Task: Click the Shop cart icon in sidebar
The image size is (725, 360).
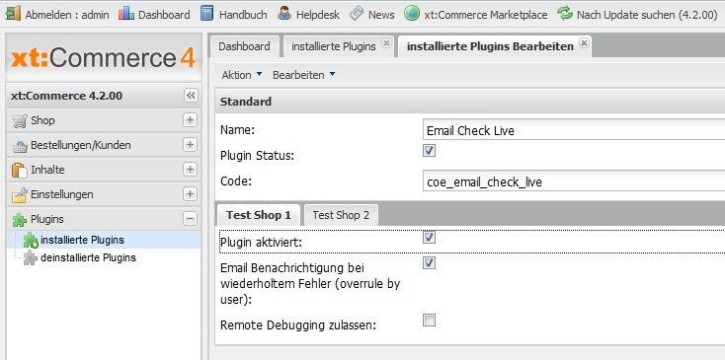Action: click(x=19, y=121)
